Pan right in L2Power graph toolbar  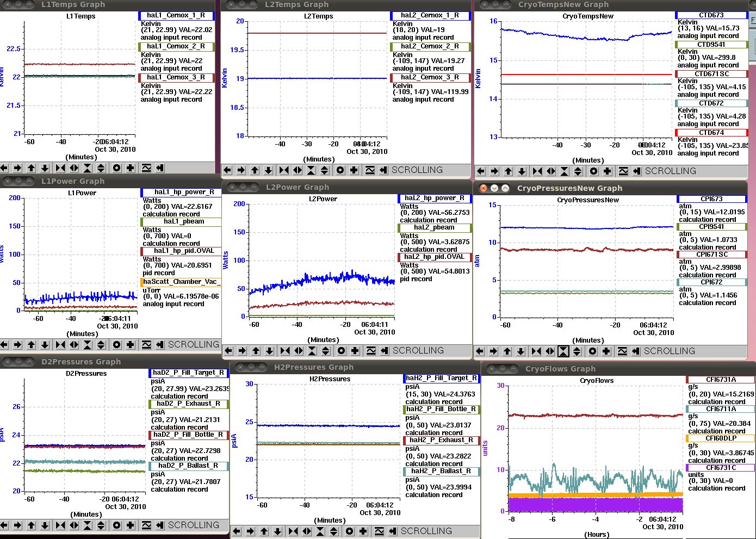[x=242, y=351]
